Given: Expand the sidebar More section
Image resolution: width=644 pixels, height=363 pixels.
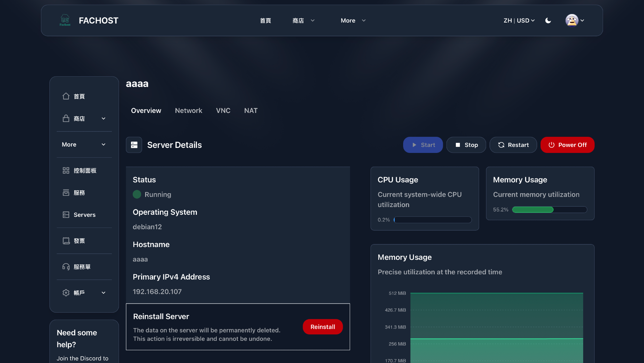Looking at the screenshot, I should pos(84,145).
